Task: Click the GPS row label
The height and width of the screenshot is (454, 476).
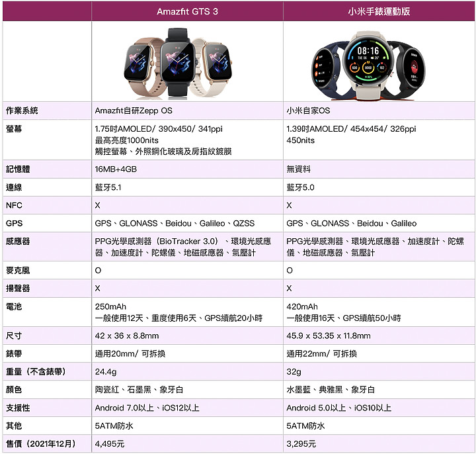Action: click(14, 223)
